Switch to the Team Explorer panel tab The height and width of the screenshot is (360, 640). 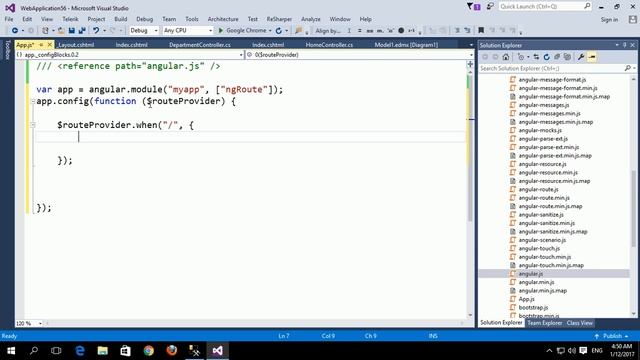coord(544,323)
